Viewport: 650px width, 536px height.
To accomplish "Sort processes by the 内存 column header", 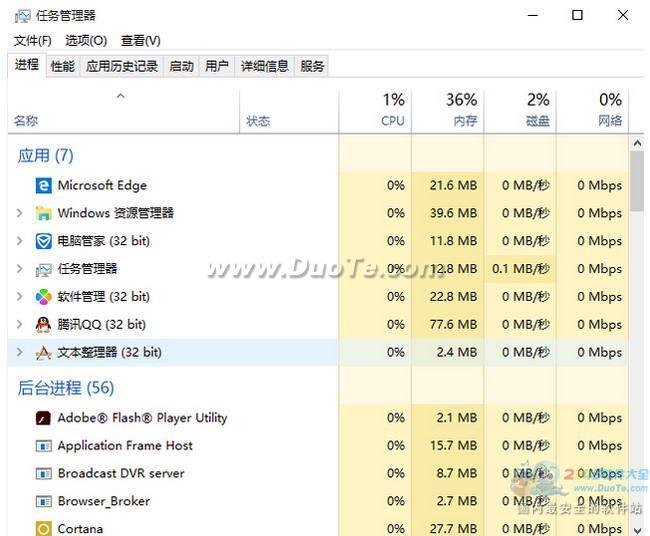I will click(447, 110).
